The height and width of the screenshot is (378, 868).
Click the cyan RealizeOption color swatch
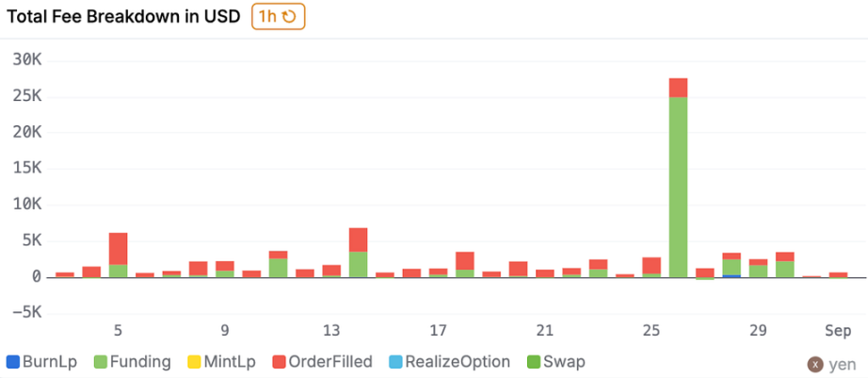[395, 361]
